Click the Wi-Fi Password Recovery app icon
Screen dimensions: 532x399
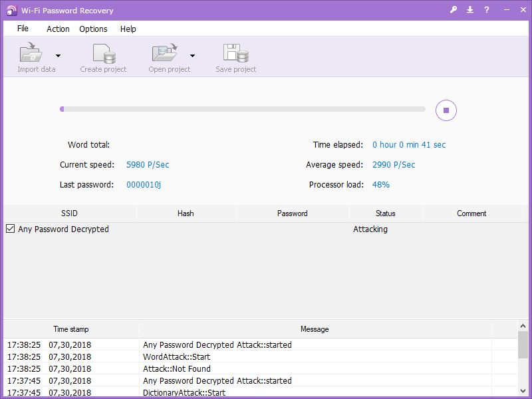[x=9, y=10]
